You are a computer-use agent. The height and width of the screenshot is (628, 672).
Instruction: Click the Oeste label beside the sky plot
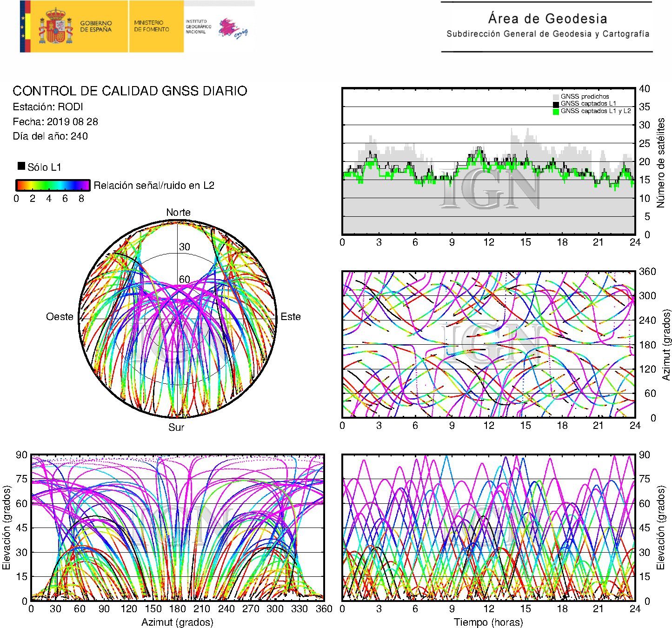(60, 317)
